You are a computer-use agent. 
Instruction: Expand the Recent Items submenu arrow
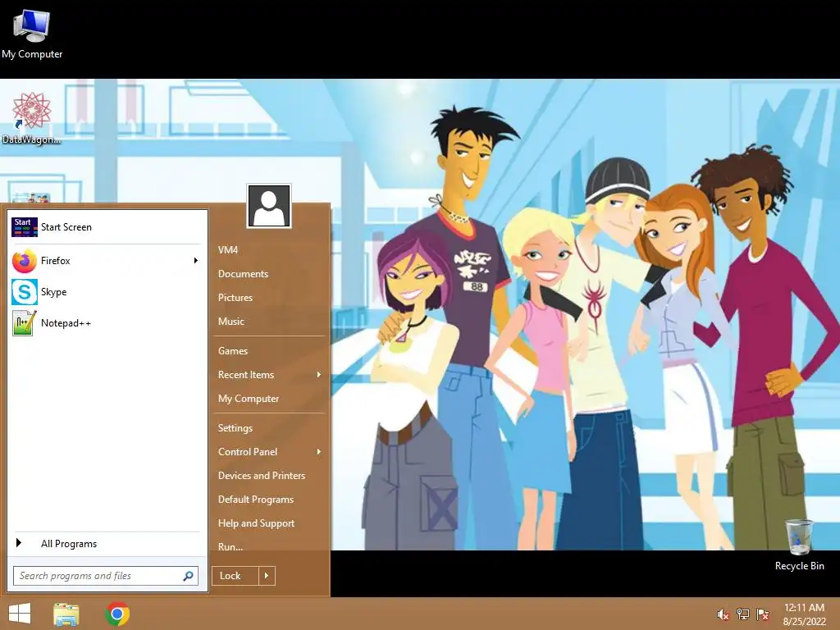pos(319,374)
